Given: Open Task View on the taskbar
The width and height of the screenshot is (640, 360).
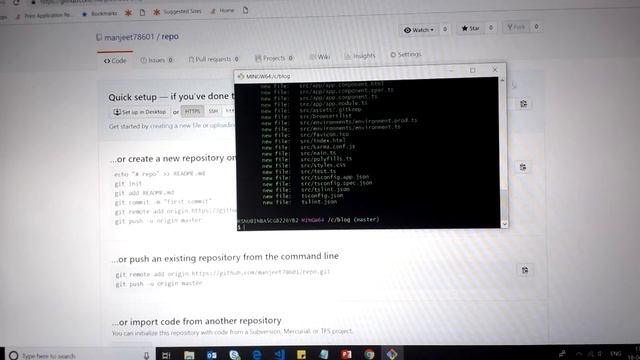Looking at the screenshot, I should (166, 355).
